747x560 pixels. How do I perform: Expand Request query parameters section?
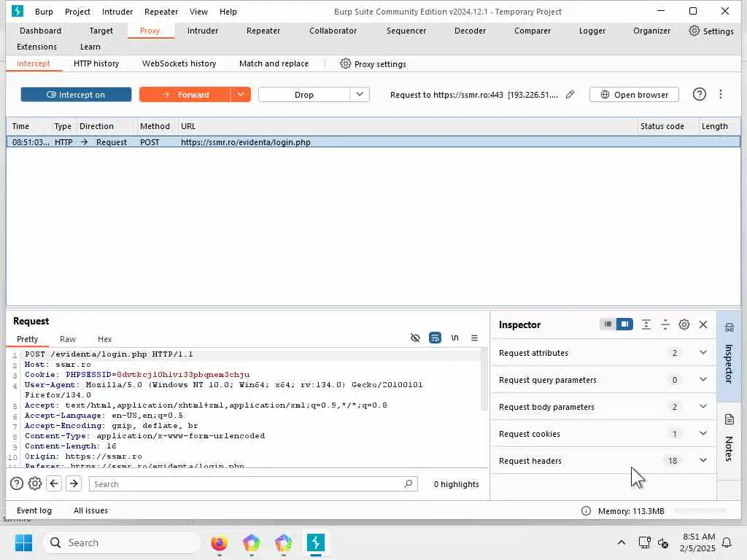[x=703, y=380]
